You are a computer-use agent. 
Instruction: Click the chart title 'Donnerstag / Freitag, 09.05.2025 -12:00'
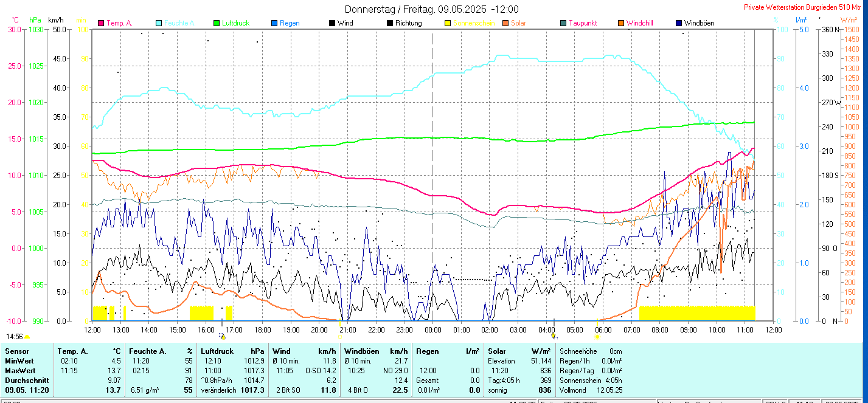[432, 9]
